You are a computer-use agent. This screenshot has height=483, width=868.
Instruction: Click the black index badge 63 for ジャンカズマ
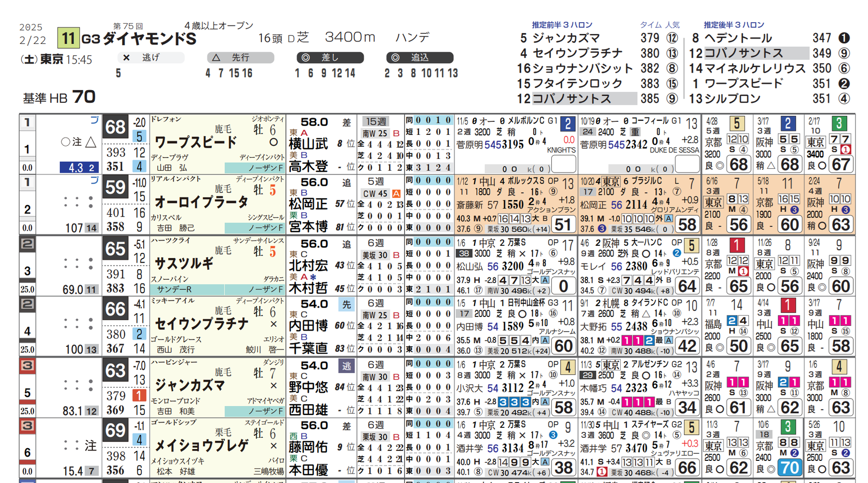(x=115, y=370)
